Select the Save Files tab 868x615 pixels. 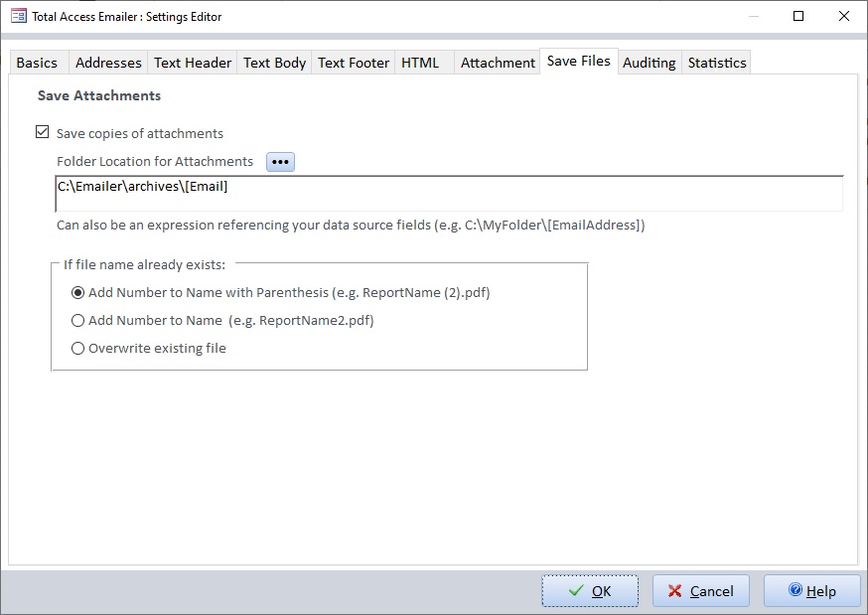click(578, 62)
